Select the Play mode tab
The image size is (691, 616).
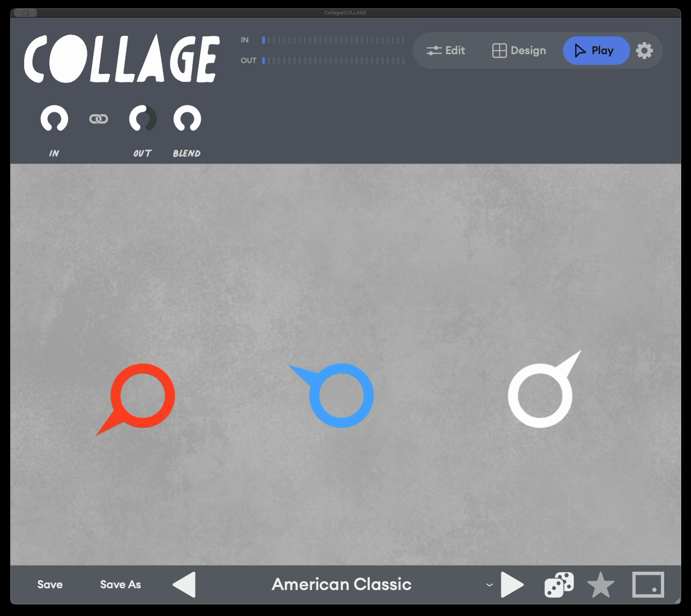point(596,51)
